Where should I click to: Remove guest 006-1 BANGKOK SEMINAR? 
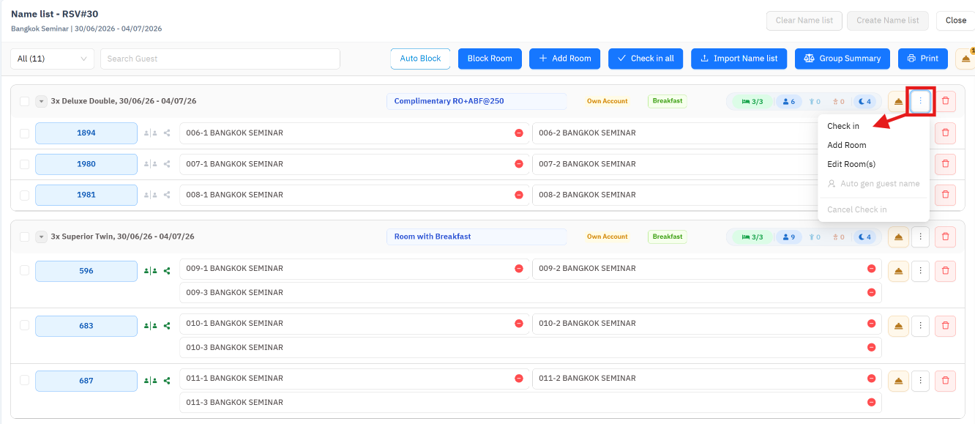(x=519, y=133)
